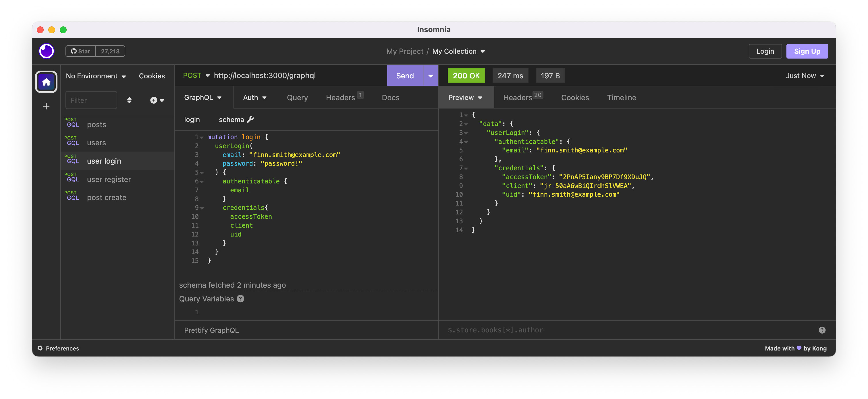Open the Preview mode dropdown

(x=466, y=98)
